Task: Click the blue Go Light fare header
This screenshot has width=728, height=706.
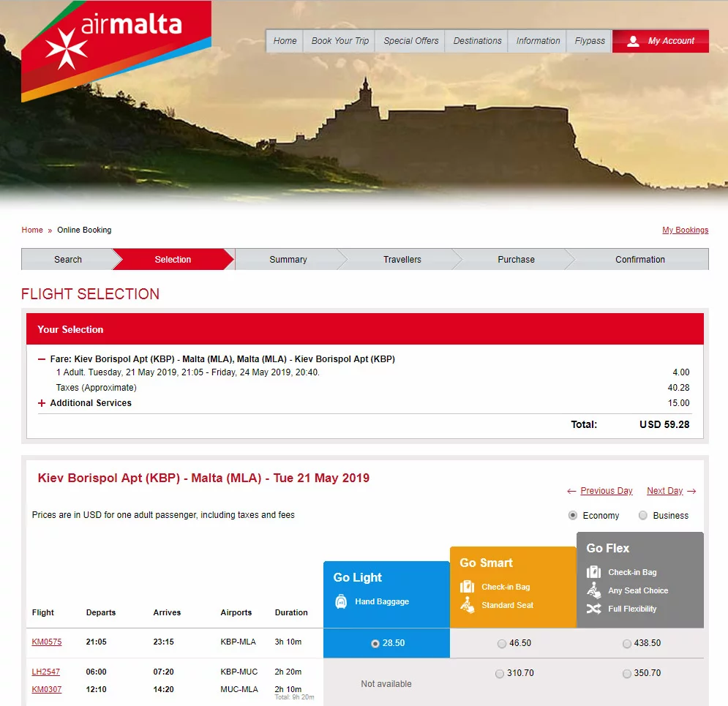Action: click(x=386, y=594)
